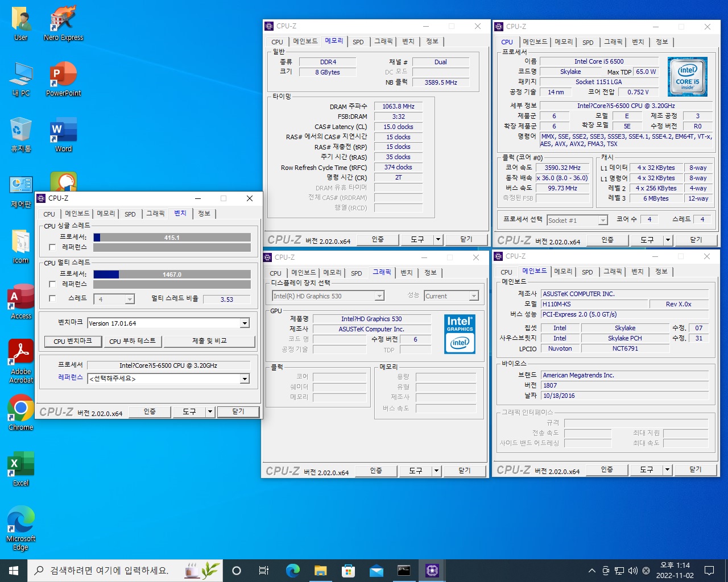728x582 pixels.
Task: Launch Microsoft Edge desktop shortcut
Action: (21, 529)
